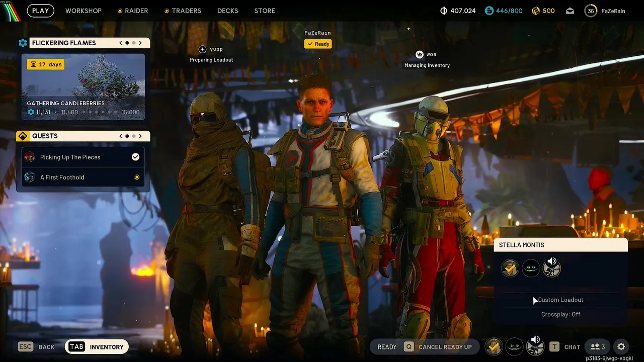Image resolution: width=644 pixels, height=362 pixels.
Task: Open the mail inbox icon
Action: (570, 11)
